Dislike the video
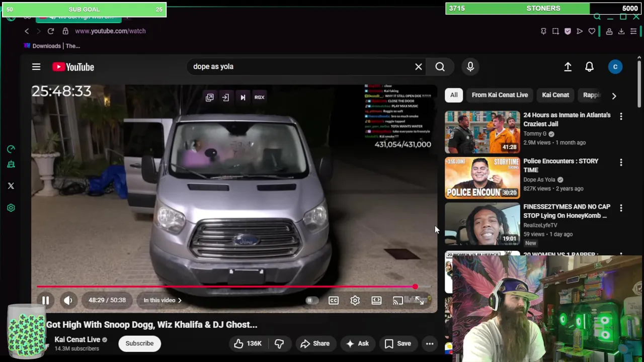This screenshot has width=644, height=362. pos(279,343)
